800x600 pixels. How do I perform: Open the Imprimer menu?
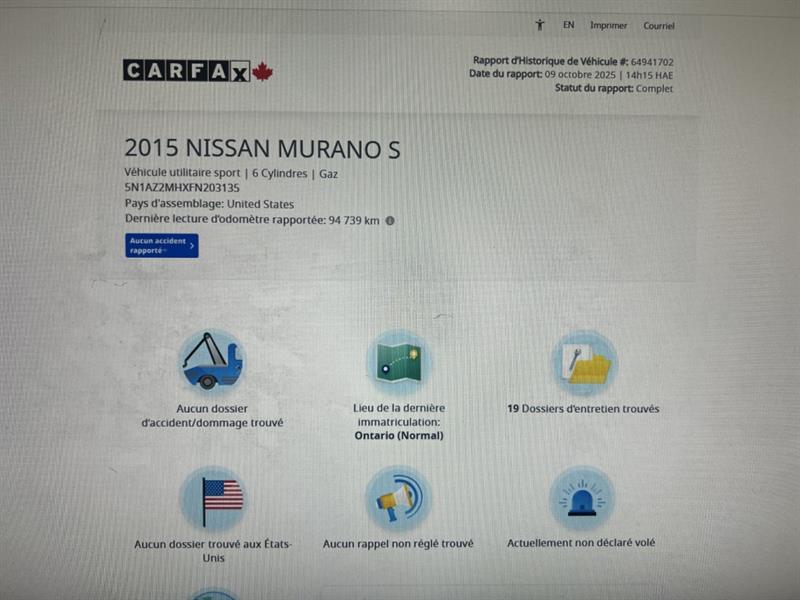(609, 26)
